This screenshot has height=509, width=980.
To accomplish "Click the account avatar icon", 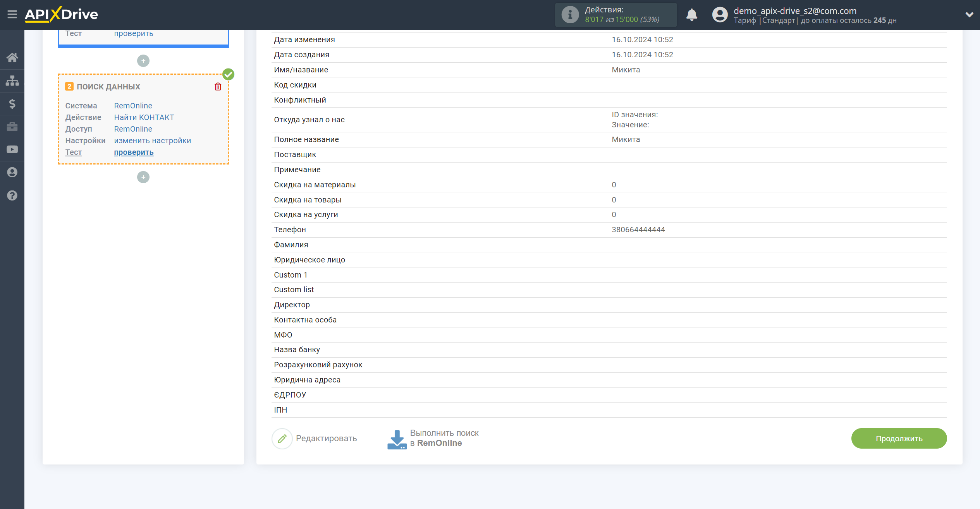I will pos(720,15).
